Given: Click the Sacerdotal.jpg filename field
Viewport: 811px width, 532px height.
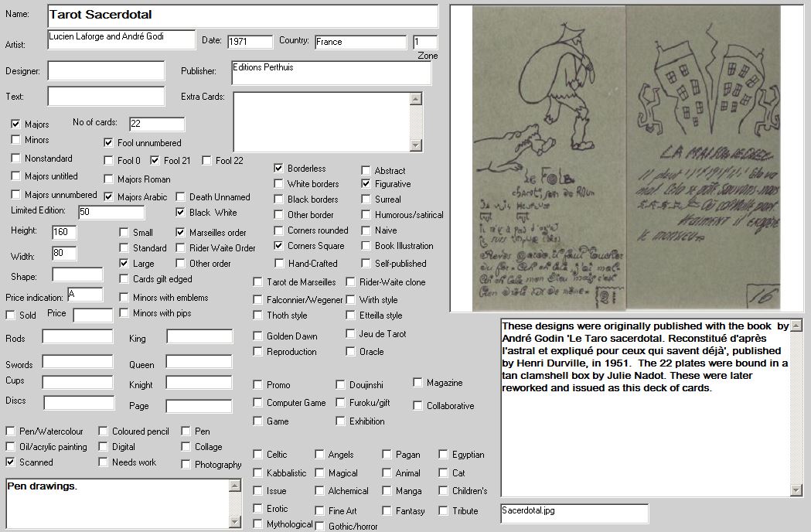Looking at the screenshot, I should (x=574, y=513).
